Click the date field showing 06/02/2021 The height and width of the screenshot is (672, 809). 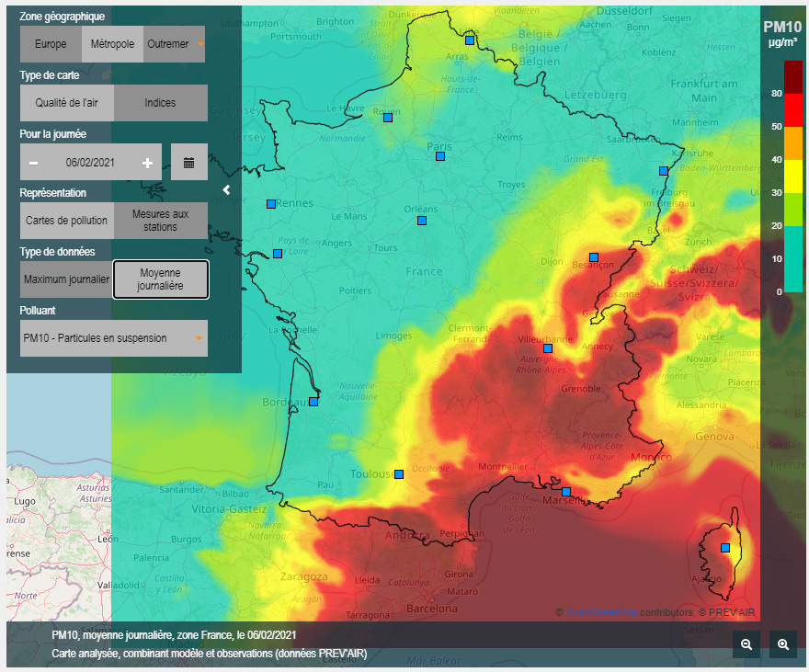click(90, 163)
